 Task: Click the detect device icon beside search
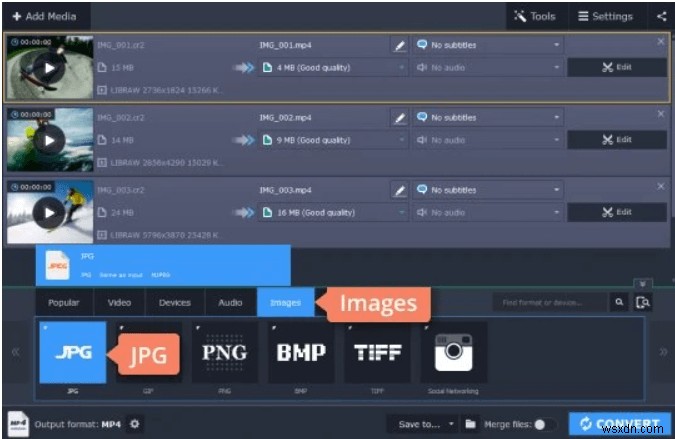click(x=643, y=303)
